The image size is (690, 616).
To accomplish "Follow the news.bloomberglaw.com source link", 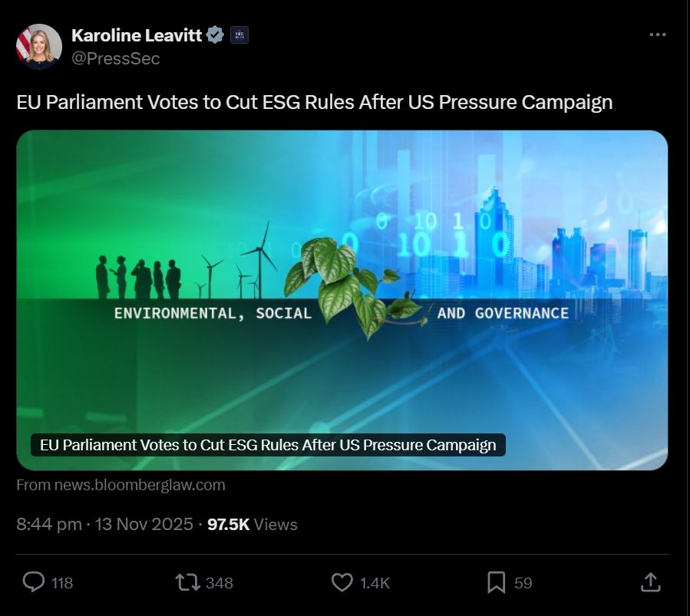I will (121, 484).
